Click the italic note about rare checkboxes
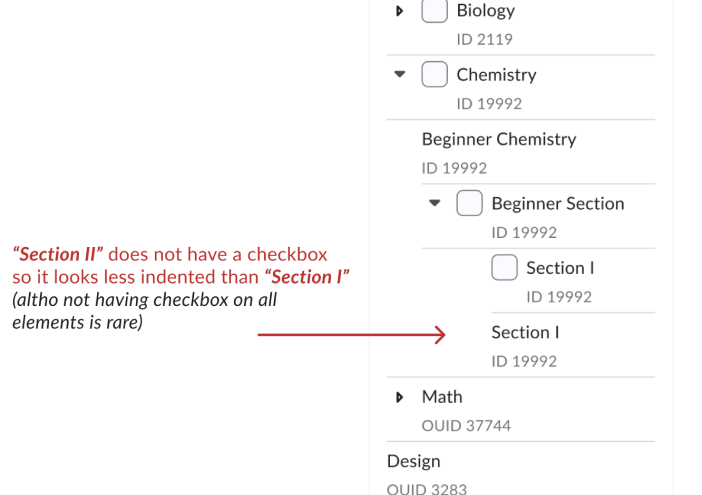The image size is (702, 495). [145, 310]
